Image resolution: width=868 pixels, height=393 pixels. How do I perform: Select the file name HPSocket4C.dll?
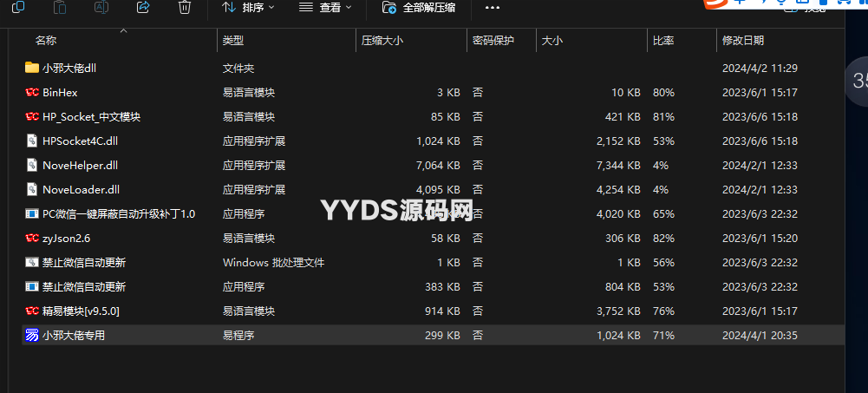click(81, 141)
